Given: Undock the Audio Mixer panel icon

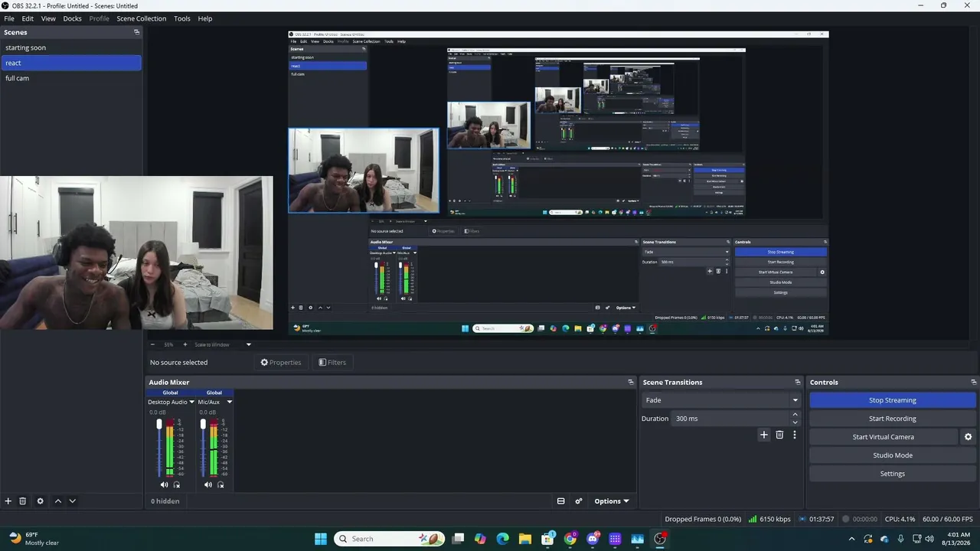Looking at the screenshot, I should (631, 382).
